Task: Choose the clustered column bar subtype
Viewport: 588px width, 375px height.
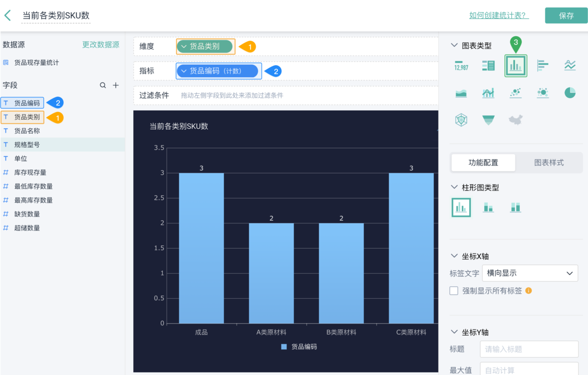Action: 461,208
